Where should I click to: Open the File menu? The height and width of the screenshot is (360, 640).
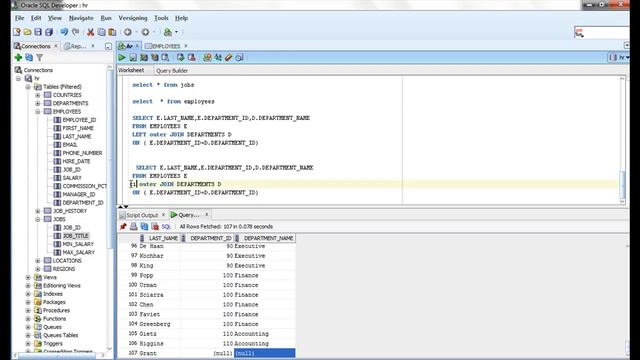point(19,18)
